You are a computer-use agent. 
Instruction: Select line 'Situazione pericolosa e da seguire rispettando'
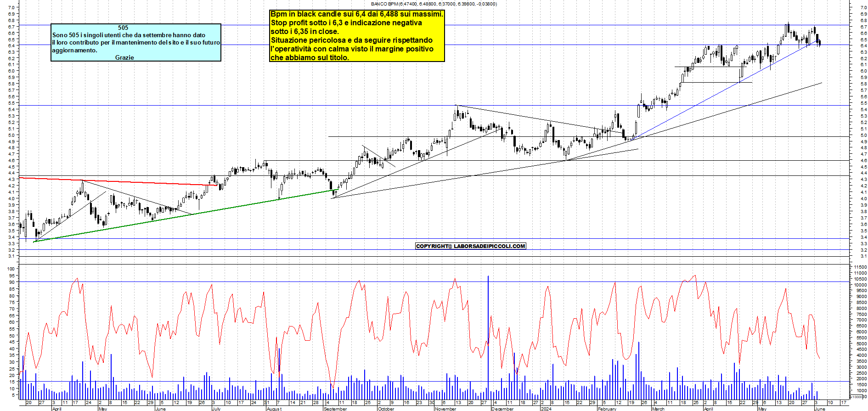click(351, 40)
